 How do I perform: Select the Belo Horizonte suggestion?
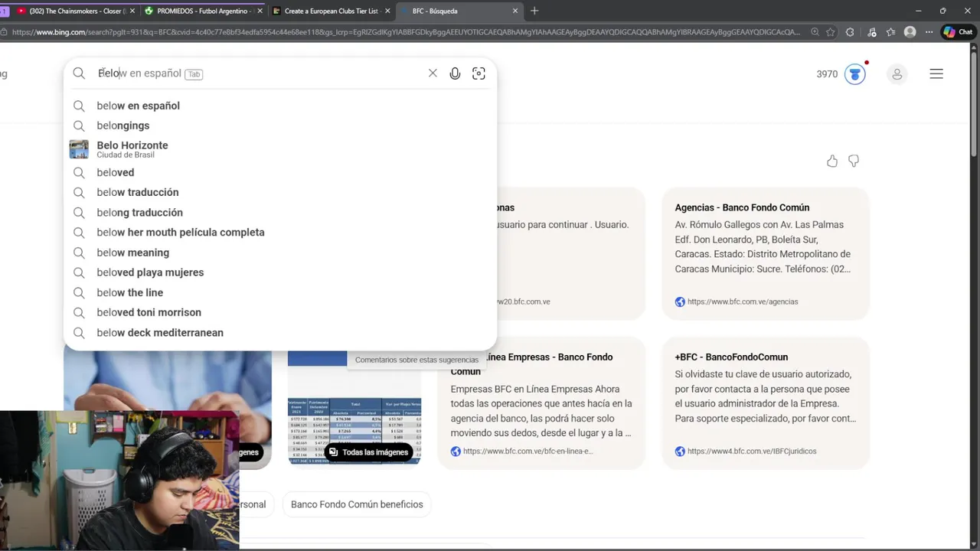point(280,149)
